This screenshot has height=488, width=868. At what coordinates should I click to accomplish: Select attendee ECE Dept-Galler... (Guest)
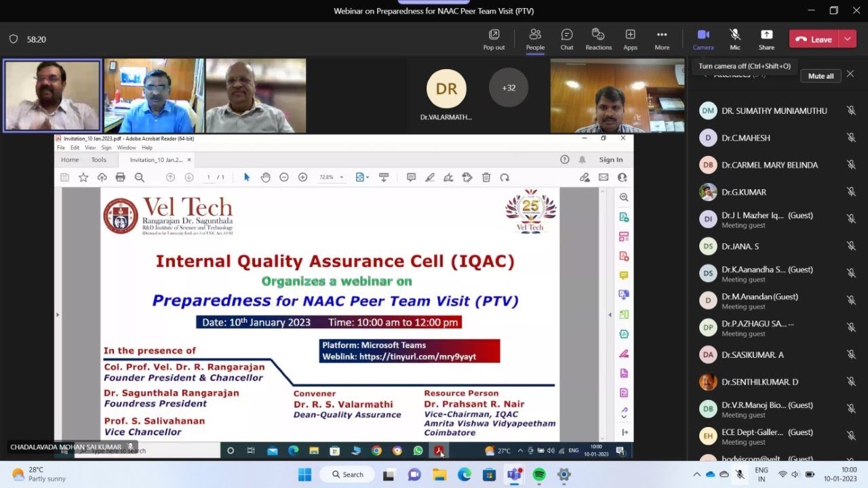(778, 436)
